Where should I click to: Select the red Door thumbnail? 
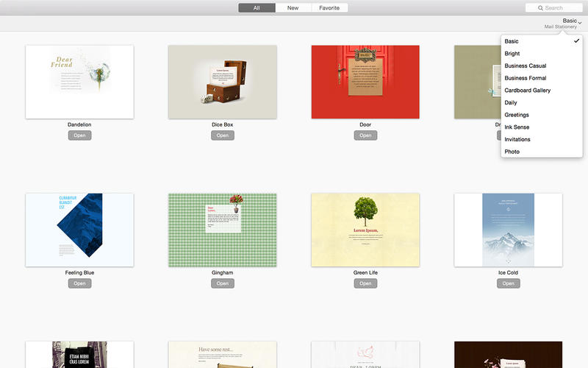pyautogui.click(x=365, y=82)
